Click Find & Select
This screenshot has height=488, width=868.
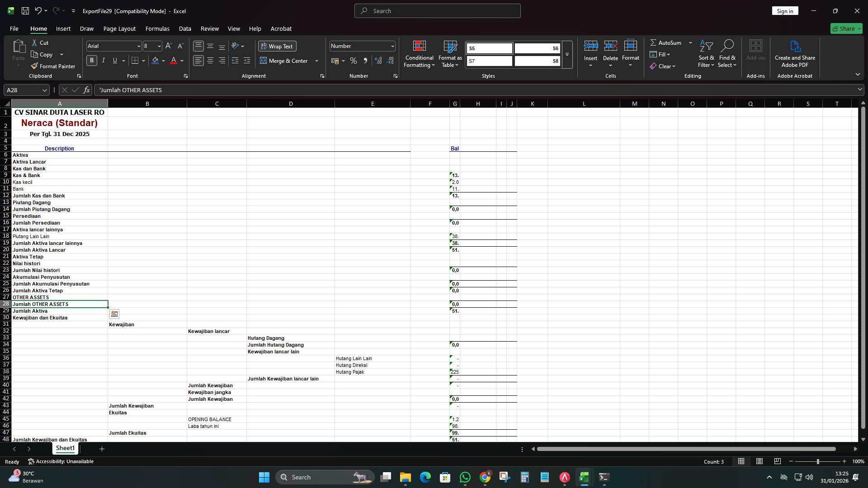click(x=727, y=53)
